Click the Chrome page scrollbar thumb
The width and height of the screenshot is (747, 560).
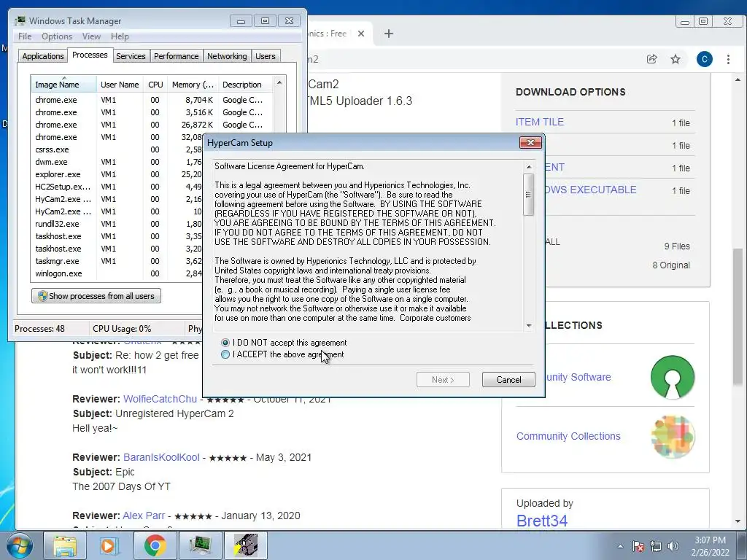[x=738, y=316]
